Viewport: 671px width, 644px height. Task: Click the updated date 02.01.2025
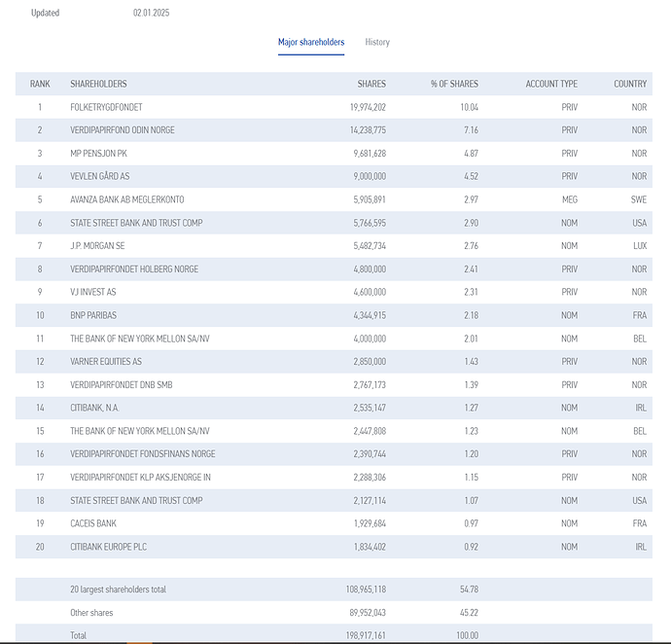pos(151,13)
